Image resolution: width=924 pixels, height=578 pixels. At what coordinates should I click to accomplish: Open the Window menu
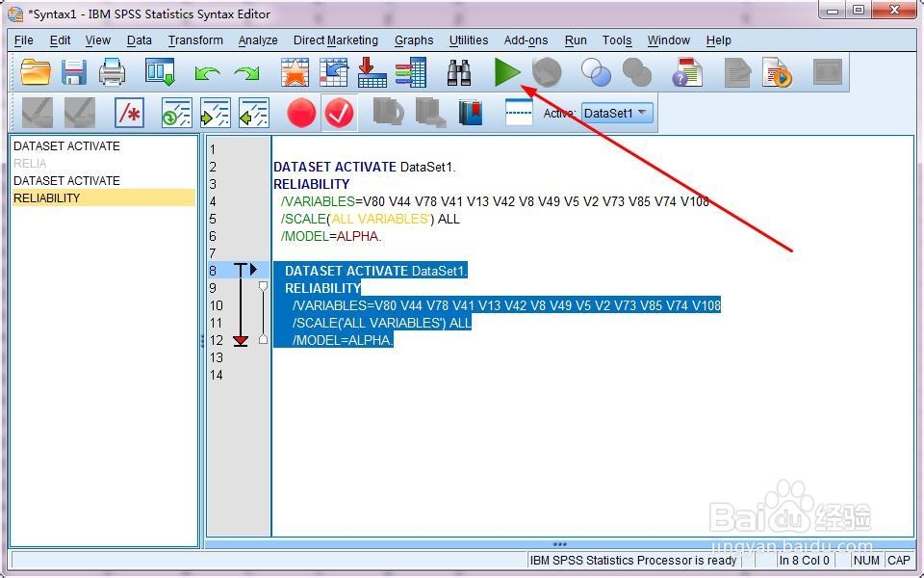point(669,40)
